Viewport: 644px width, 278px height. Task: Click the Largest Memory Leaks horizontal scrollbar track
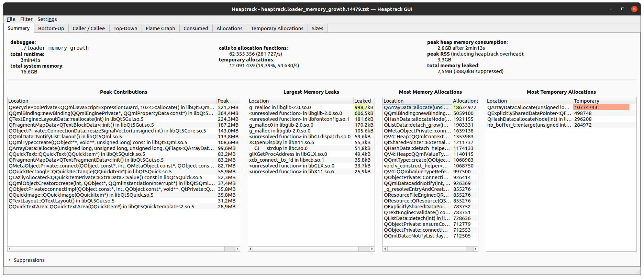[x=311, y=249]
